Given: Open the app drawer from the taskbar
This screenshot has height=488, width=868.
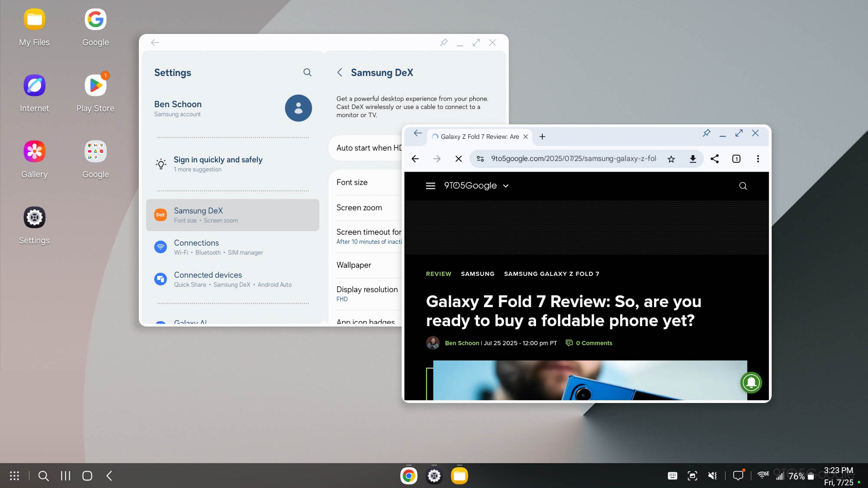Looking at the screenshot, I should click(14, 475).
